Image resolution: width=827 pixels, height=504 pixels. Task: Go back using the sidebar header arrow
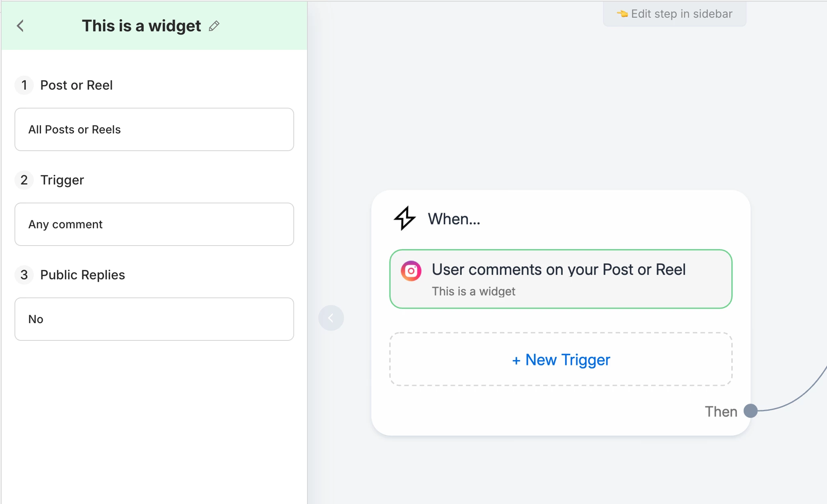click(x=20, y=26)
